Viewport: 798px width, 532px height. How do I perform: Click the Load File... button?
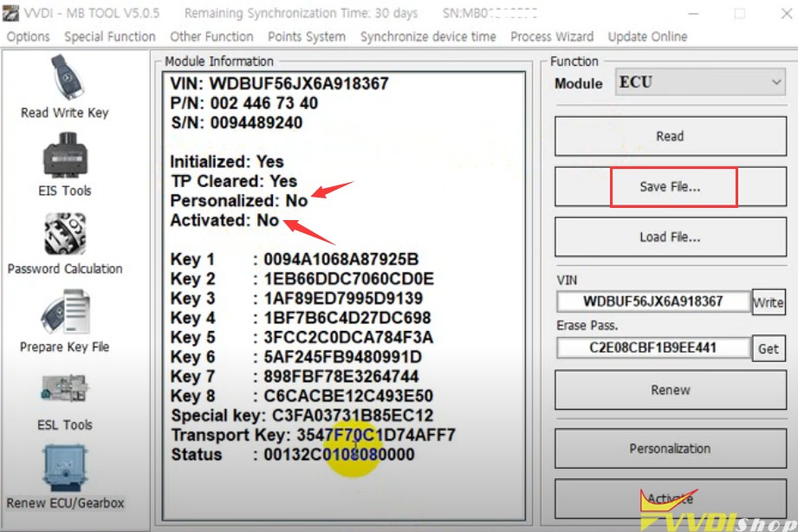(671, 237)
